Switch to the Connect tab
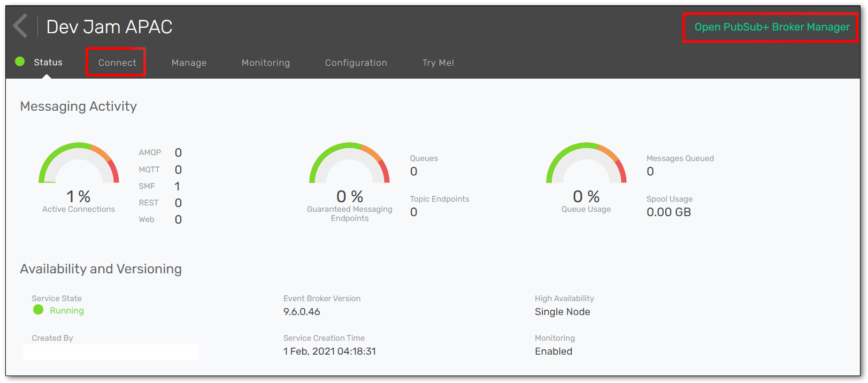Viewport: 868px width, 383px height. (117, 63)
